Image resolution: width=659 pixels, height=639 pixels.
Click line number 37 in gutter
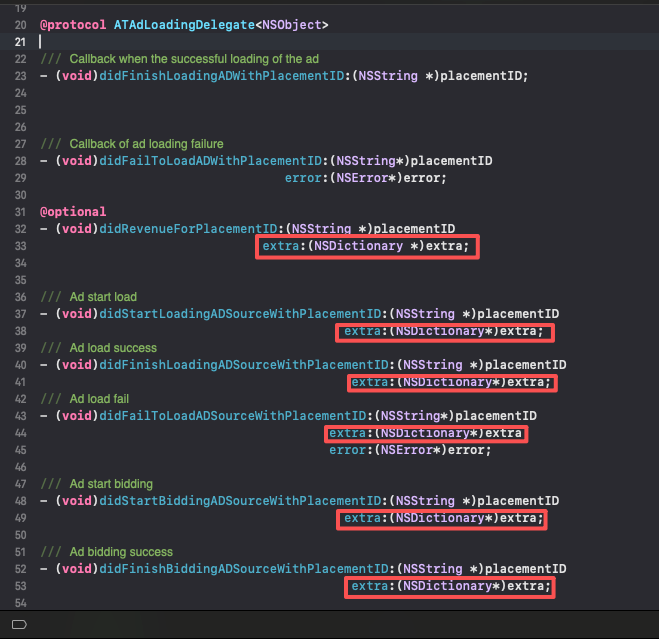(21, 314)
